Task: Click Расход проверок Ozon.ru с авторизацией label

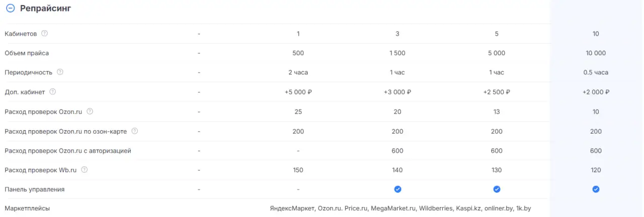Action: [x=68, y=151]
